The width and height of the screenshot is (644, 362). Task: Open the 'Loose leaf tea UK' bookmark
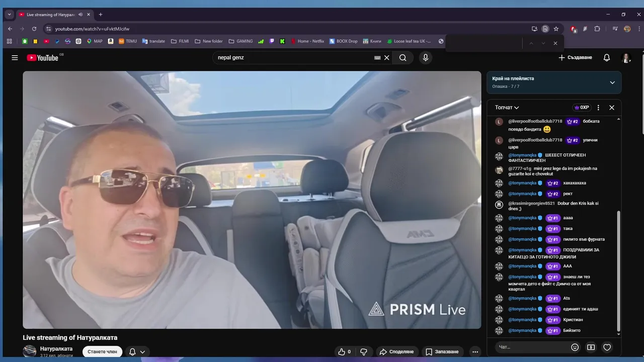409,41
